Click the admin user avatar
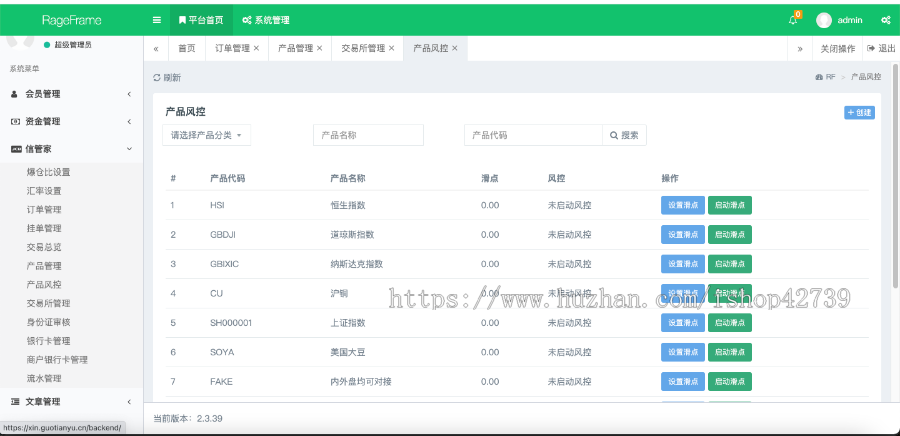 [x=824, y=20]
